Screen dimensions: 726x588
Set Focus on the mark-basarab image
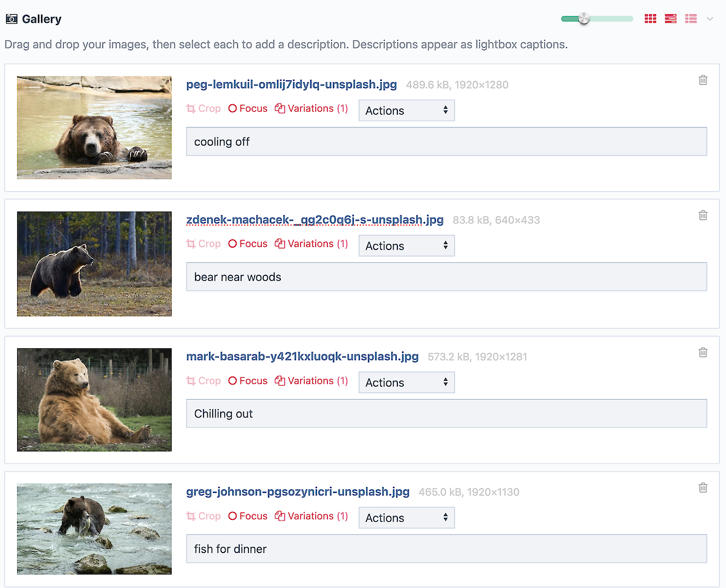pos(248,381)
